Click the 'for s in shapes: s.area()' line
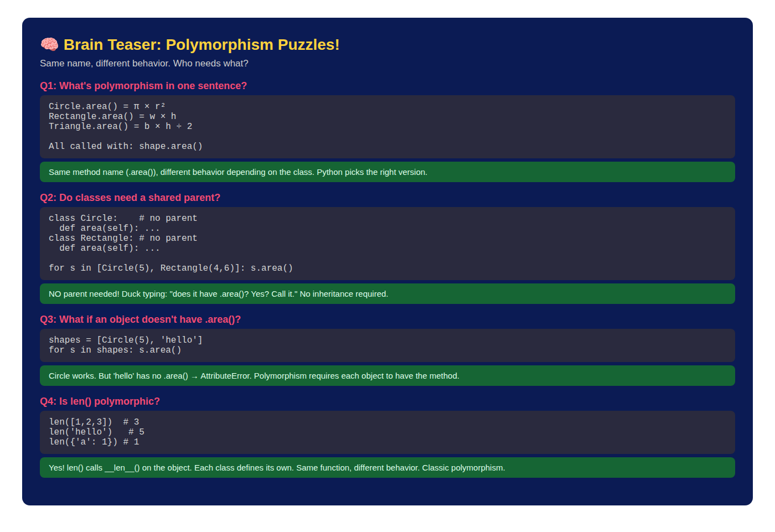The height and width of the screenshot is (532, 775). point(115,350)
